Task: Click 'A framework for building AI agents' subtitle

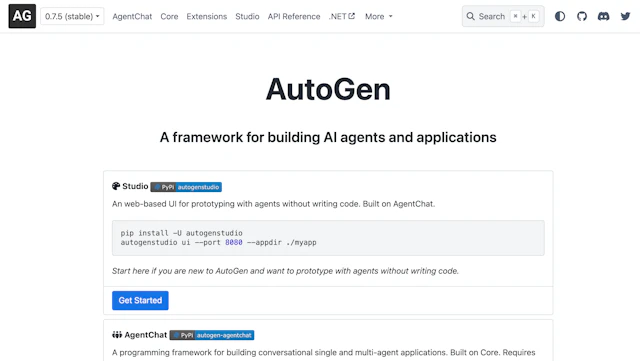Action: point(328,137)
